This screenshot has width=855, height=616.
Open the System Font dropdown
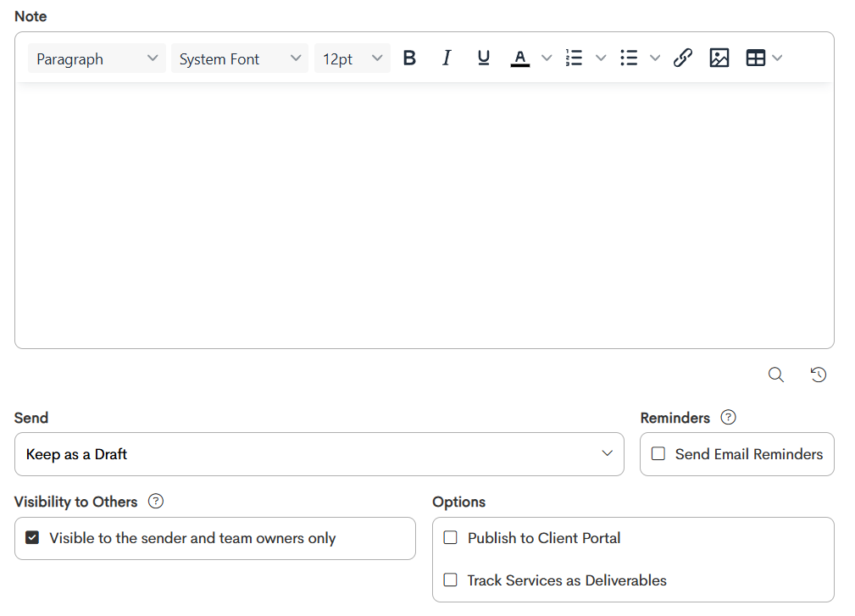click(x=239, y=58)
